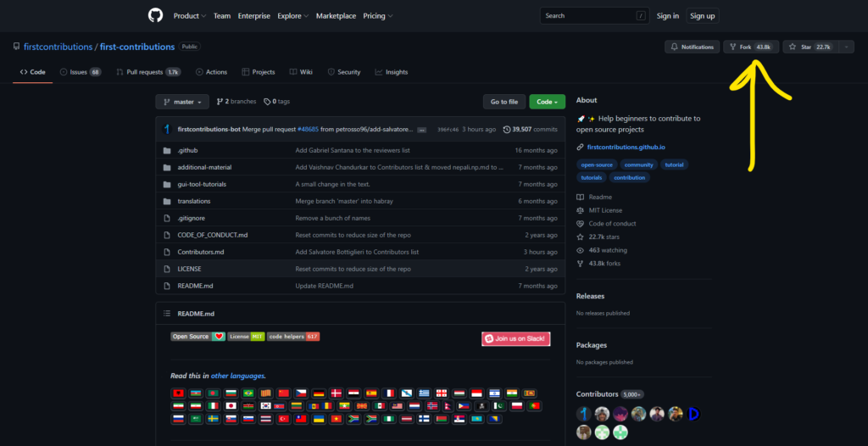View the 2 branches link
The height and width of the screenshot is (446, 868).
point(236,102)
